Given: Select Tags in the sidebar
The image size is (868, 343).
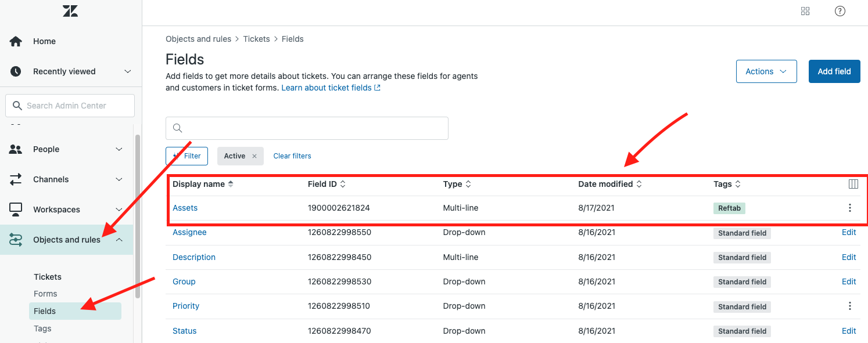Looking at the screenshot, I should pyautogui.click(x=42, y=328).
